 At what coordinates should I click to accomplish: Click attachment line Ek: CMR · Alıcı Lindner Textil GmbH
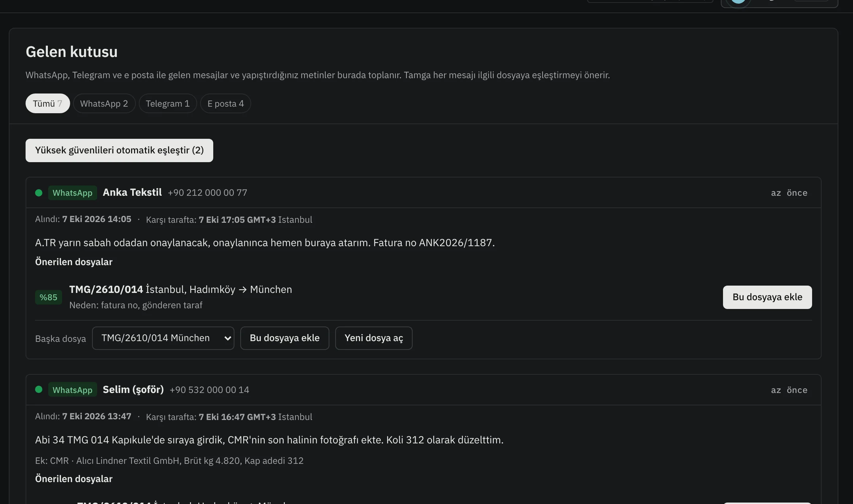click(x=169, y=461)
